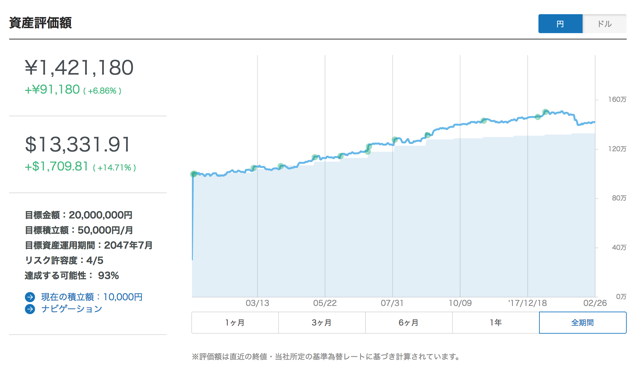The image size is (639, 380).
Task: Click the $13,331.91 dollar valuation
Action: [x=77, y=144]
